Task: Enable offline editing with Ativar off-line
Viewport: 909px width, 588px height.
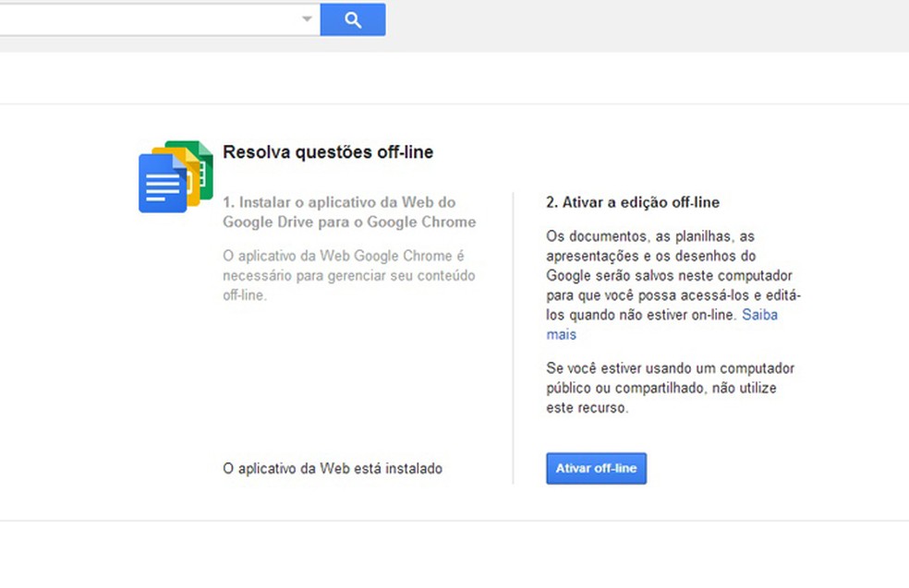Action: (595, 468)
